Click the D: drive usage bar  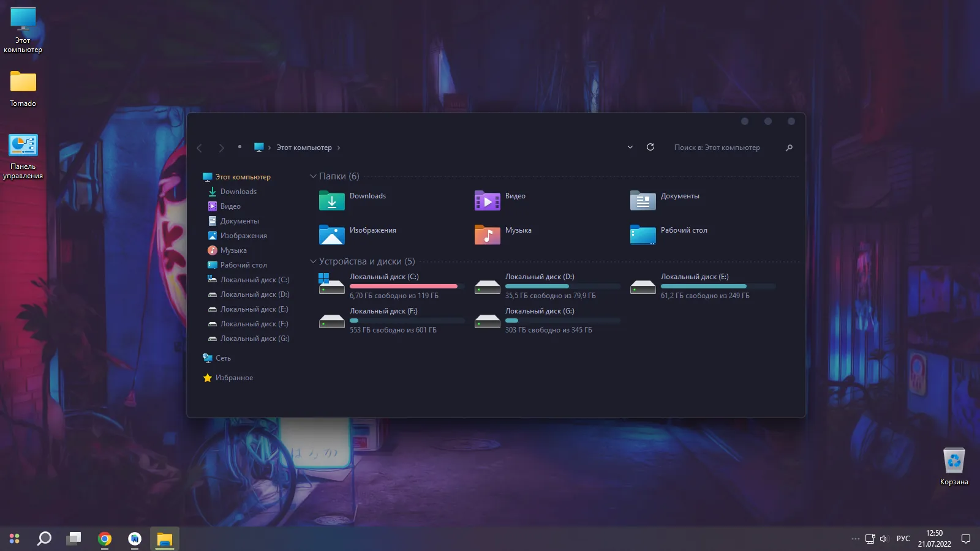point(562,286)
